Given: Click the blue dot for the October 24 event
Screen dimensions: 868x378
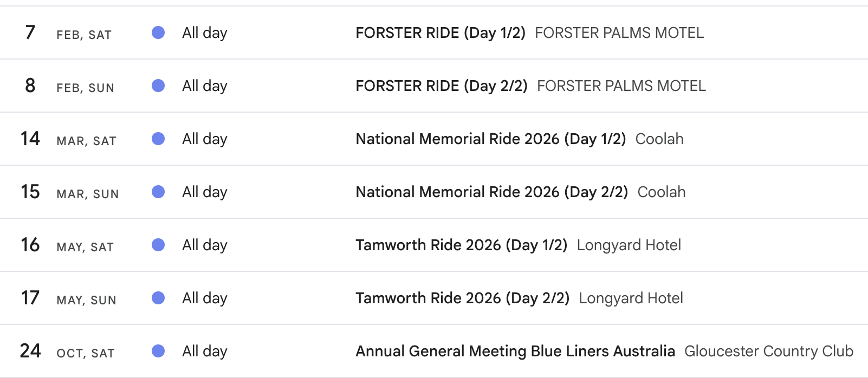Looking at the screenshot, I should pyautogui.click(x=158, y=351).
